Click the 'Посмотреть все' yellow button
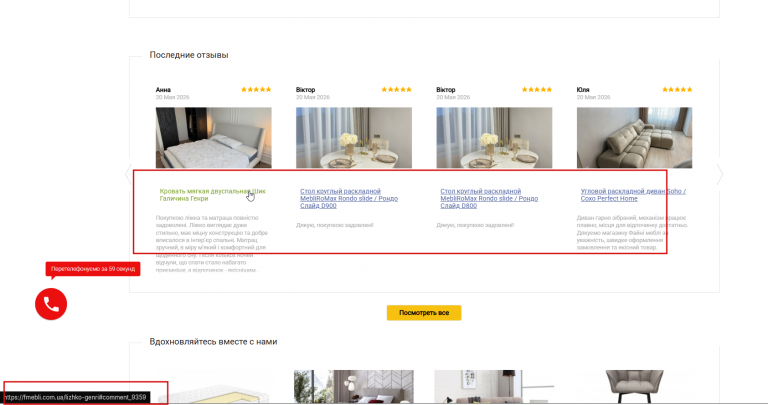 click(x=424, y=312)
